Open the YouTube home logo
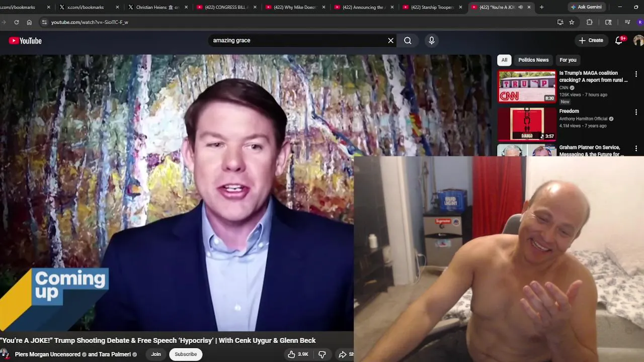Screen dimensions: 644x362 (x=25, y=41)
